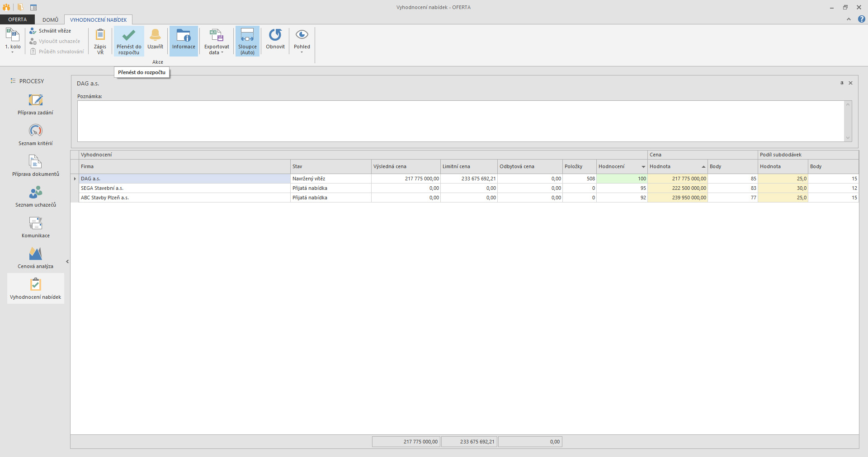The width and height of the screenshot is (868, 457).
Task: Click the Zápis VŘ clipboard icon
Action: pyautogui.click(x=100, y=35)
